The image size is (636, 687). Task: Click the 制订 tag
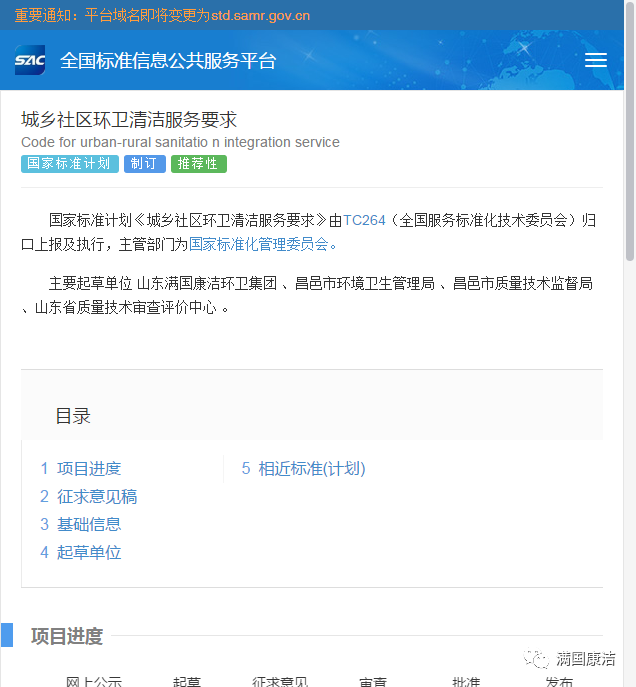click(x=145, y=164)
